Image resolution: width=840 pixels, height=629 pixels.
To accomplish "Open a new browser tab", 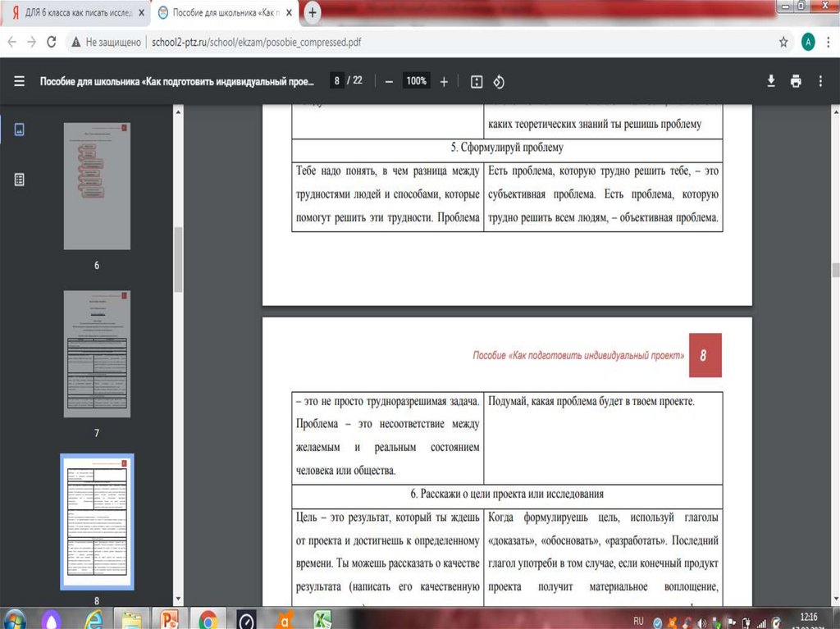I will pos(313,13).
